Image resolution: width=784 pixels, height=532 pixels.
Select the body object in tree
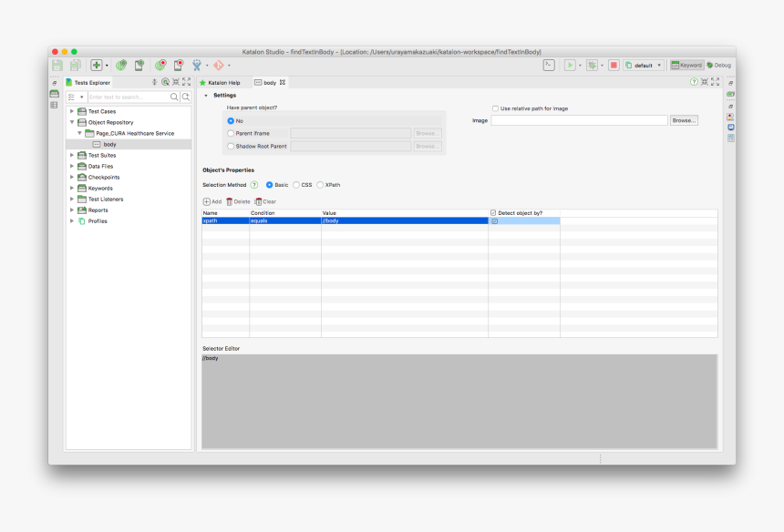109,144
